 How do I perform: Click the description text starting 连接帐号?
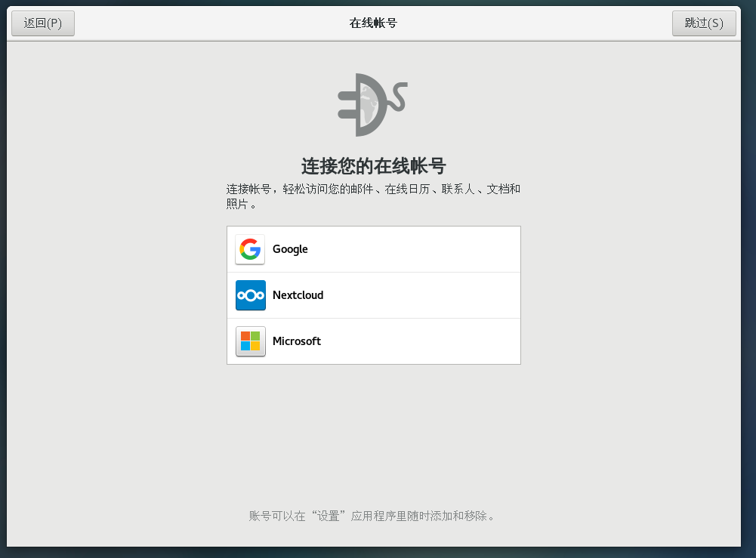[x=373, y=196]
